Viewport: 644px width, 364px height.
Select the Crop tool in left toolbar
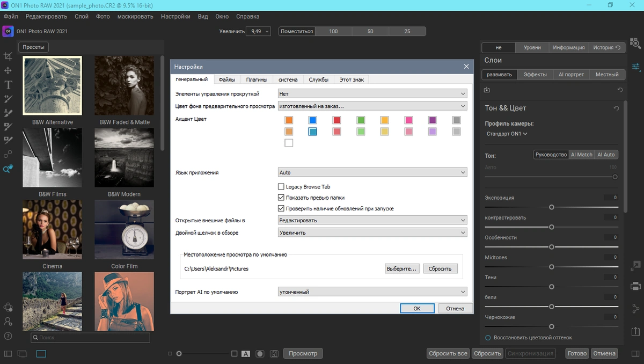[8, 56]
